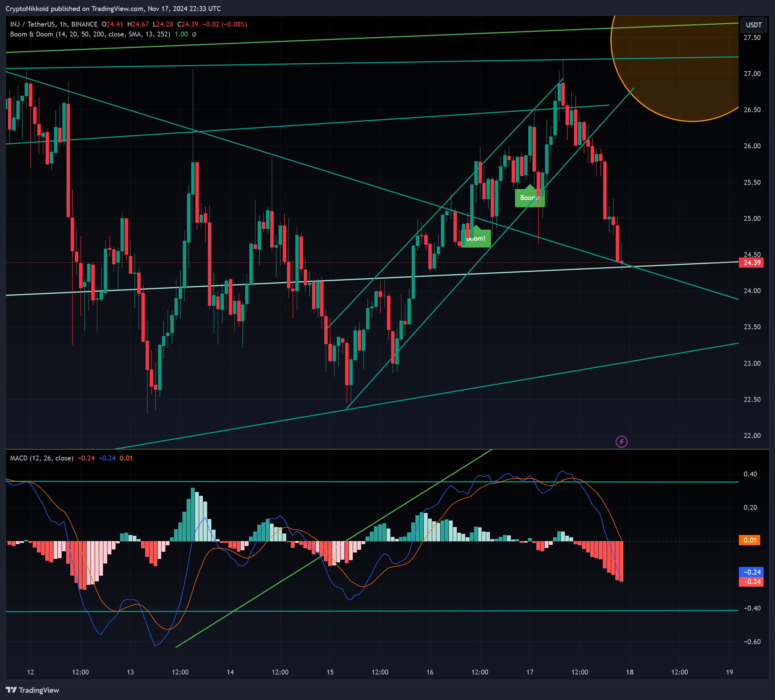775x700 pixels.
Task: Click the CryptoNikkoid published header text
Action: click(x=113, y=8)
